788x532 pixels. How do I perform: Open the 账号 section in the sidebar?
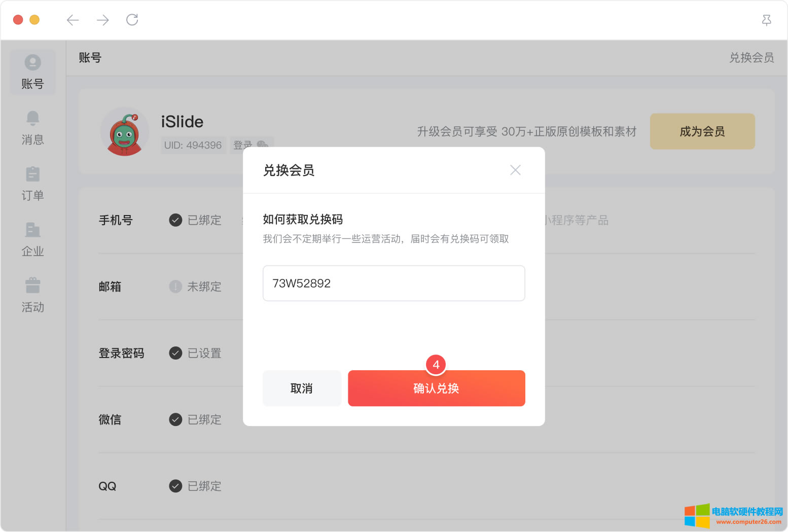point(33,72)
